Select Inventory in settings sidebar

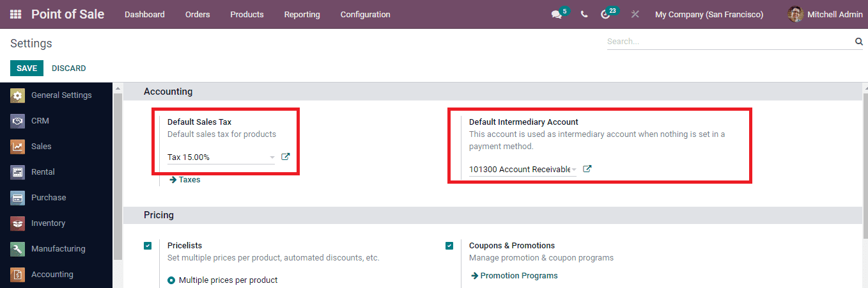48,223
